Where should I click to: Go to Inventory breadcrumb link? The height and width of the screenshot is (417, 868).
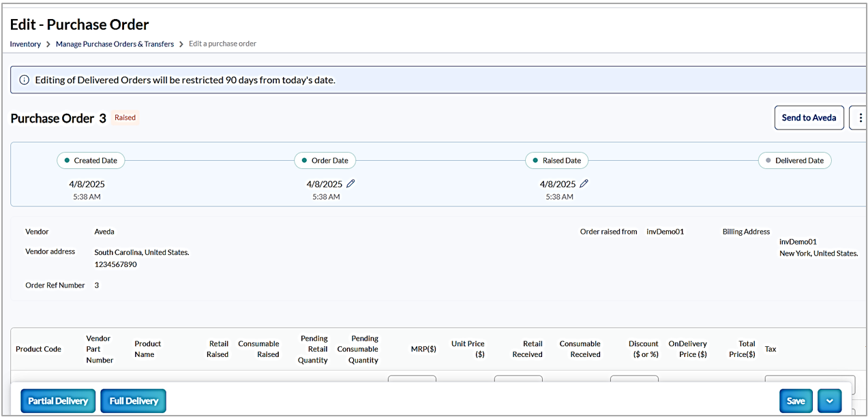25,44
